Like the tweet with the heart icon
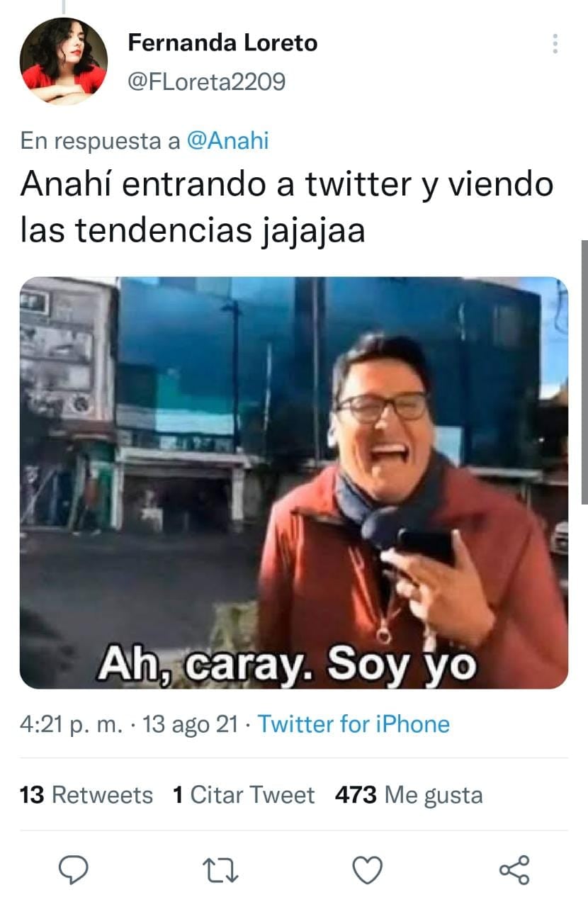 [367, 869]
